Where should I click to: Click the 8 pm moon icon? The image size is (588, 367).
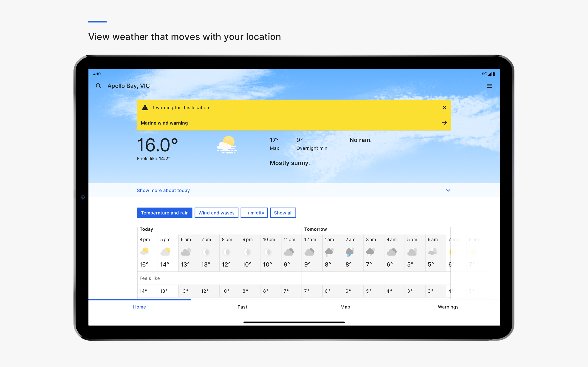[x=227, y=252]
